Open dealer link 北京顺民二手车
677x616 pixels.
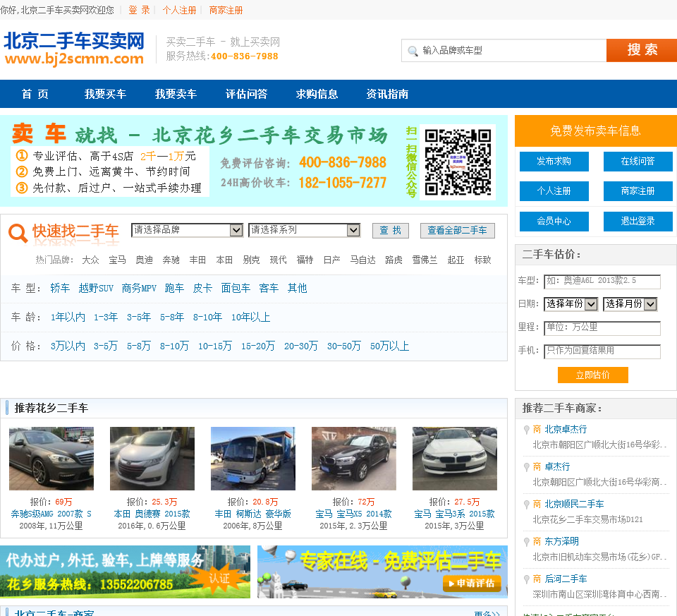[574, 504]
